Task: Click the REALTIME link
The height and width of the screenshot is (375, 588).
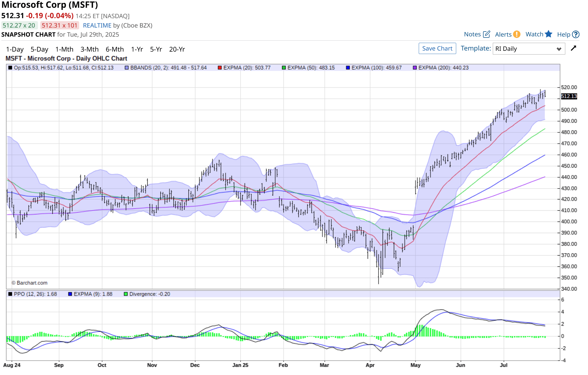Action: (x=97, y=25)
